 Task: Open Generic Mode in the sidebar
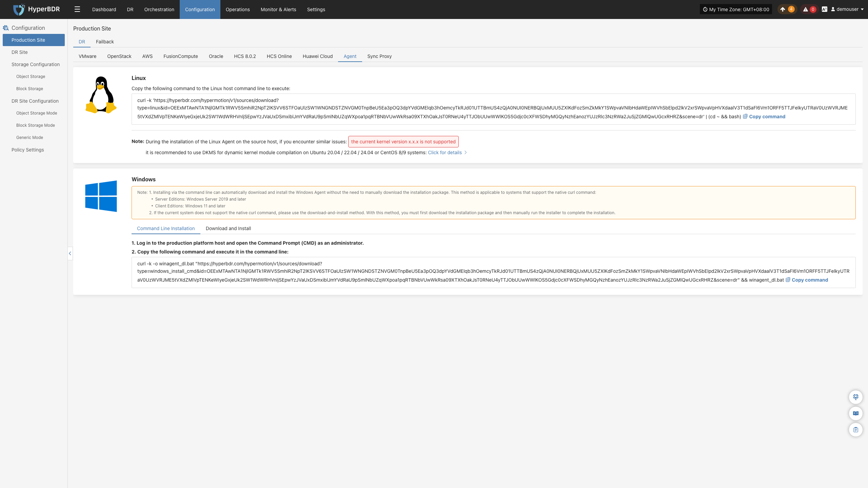34,138
